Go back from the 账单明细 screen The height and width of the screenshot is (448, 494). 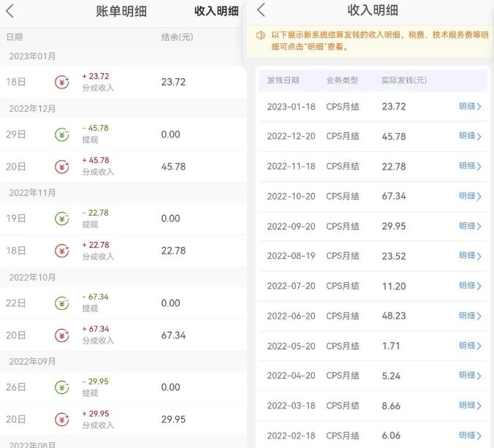coord(9,11)
